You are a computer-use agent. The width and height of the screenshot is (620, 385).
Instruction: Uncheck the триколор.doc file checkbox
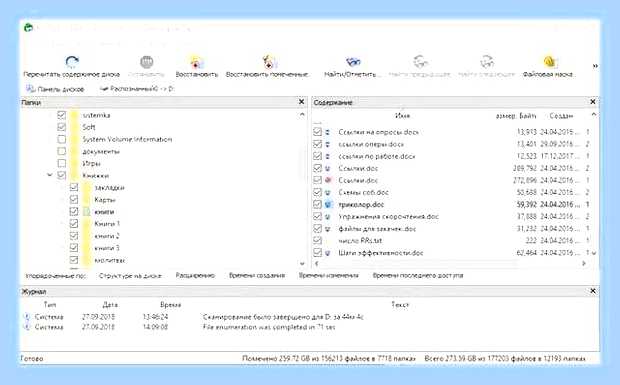coord(317,205)
